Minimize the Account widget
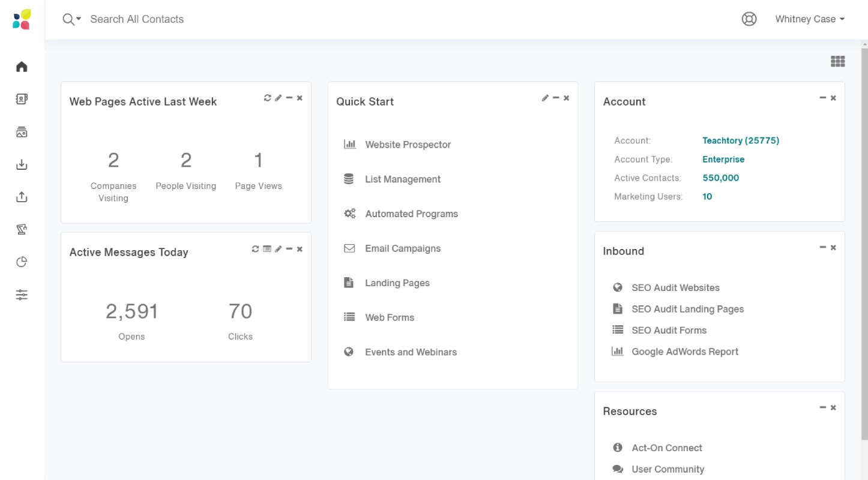The width and height of the screenshot is (868, 480). (x=823, y=98)
